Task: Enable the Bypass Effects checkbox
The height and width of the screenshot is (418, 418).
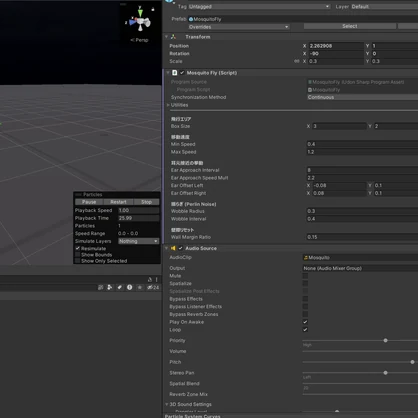Action: coord(305,299)
